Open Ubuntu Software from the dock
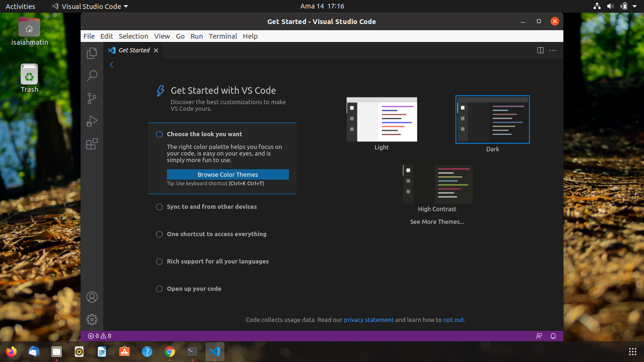The image size is (644, 362). click(x=124, y=352)
